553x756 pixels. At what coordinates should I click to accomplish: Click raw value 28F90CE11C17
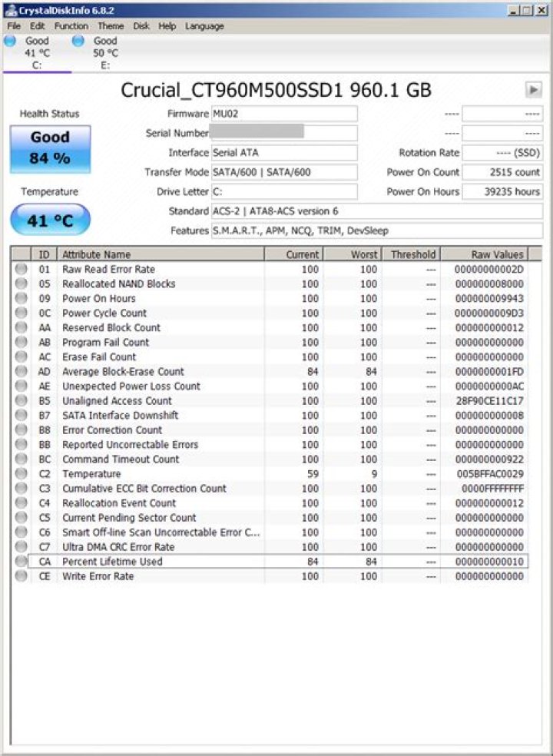[490, 400]
